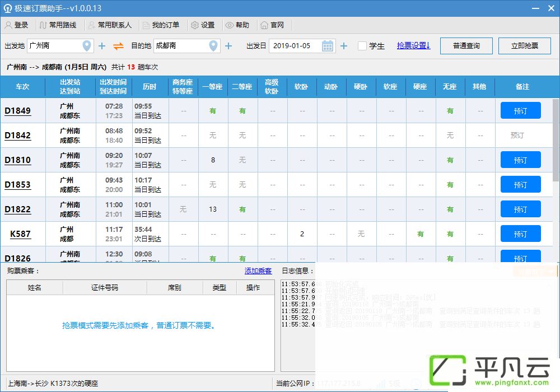Image resolution: width=560 pixels, height=392 pixels.
Task: Minimize the 极速订票助手 window
Action: point(535,8)
